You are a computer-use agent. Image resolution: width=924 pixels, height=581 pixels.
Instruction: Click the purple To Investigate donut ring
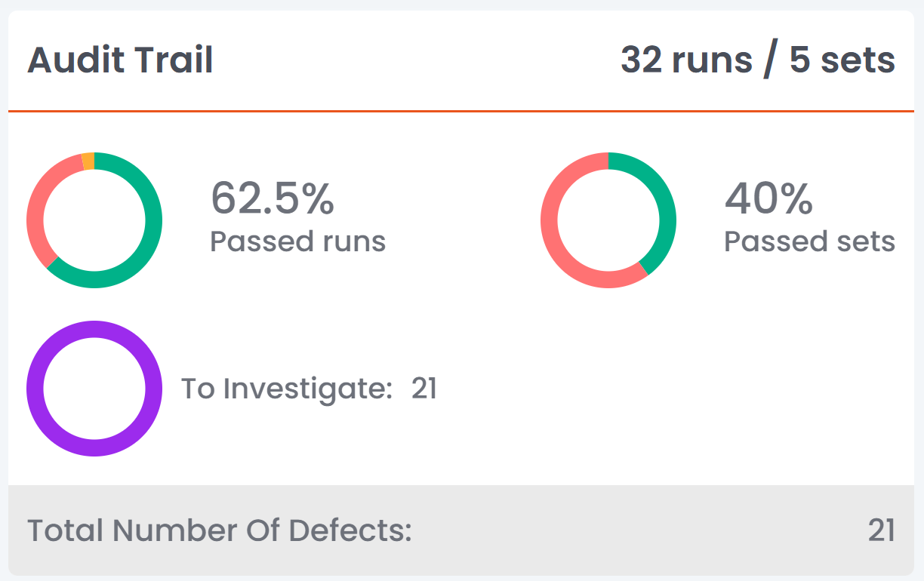tap(35, 389)
